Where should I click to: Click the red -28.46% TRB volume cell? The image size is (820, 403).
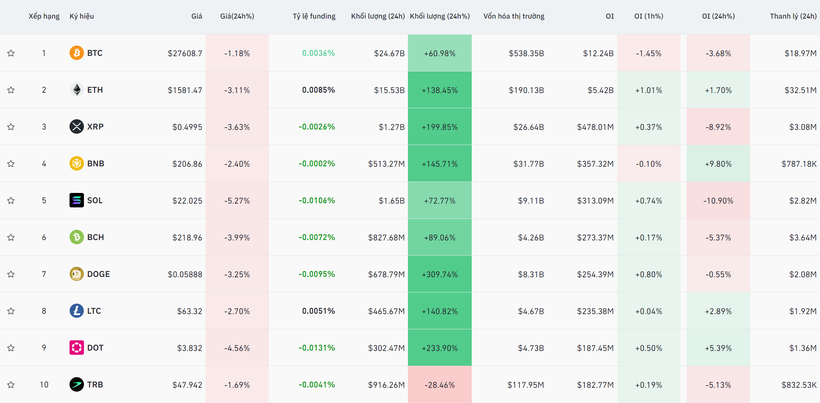click(x=439, y=385)
